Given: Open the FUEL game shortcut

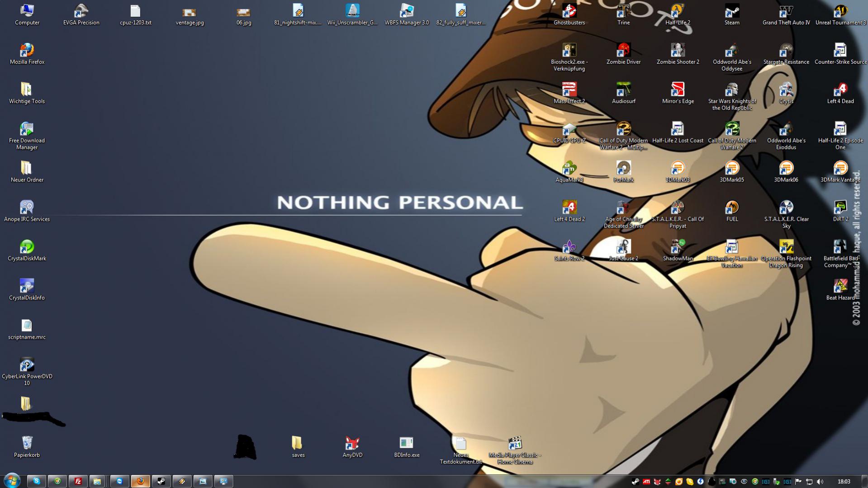Looking at the screenshot, I should pos(732,211).
